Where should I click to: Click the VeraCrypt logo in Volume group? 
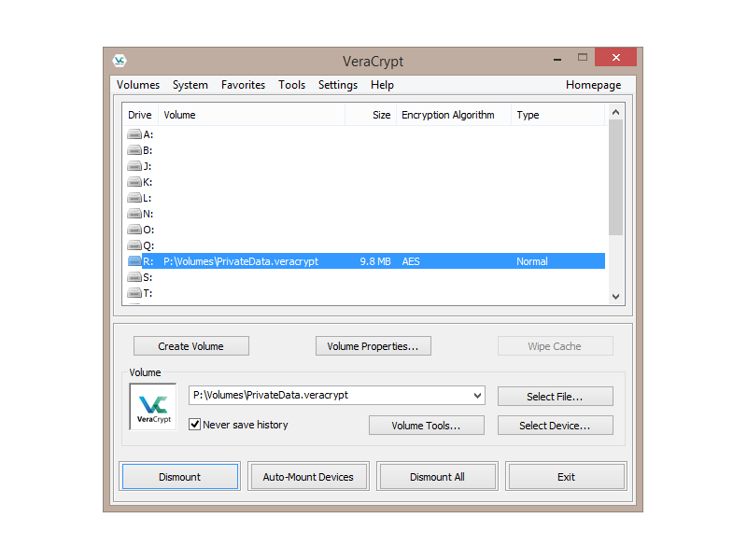(x=153, y=408)
